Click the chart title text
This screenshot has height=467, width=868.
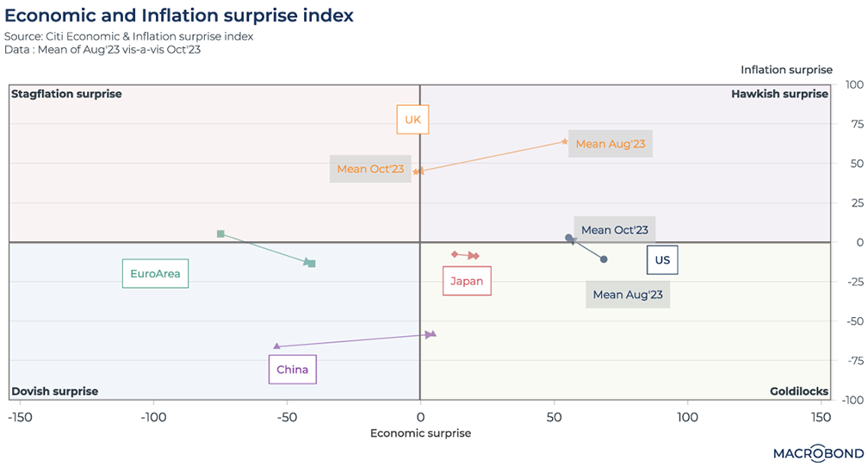[x=179, y=16]
